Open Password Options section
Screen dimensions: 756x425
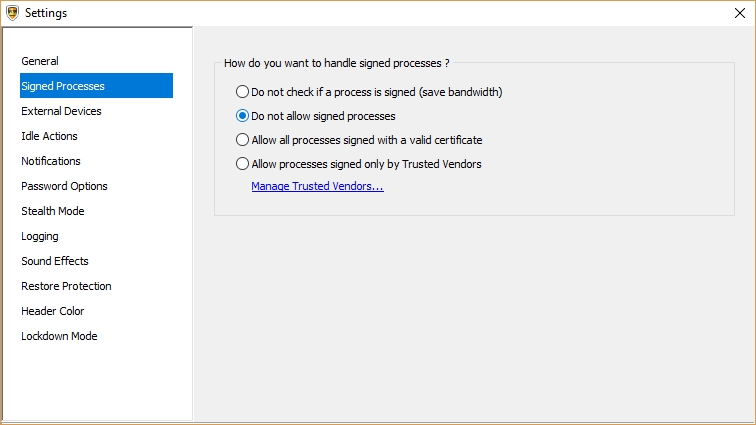[x=64, y=186]
